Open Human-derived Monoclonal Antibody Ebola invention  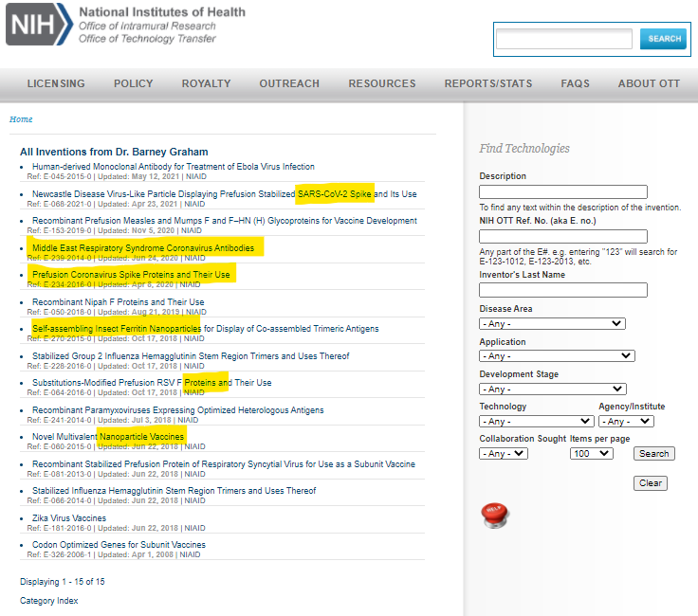pyautogui.click(x=174, y=167)
